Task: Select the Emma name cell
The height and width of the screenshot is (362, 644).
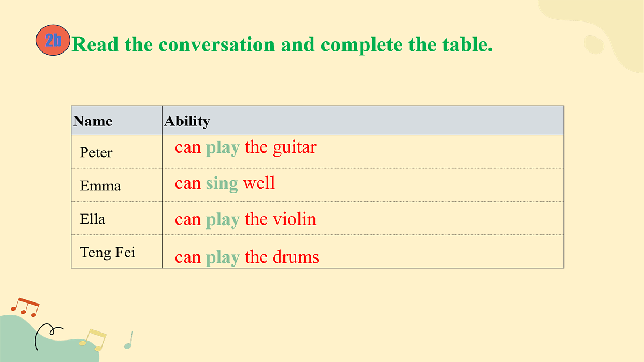Action: (117, 185)
